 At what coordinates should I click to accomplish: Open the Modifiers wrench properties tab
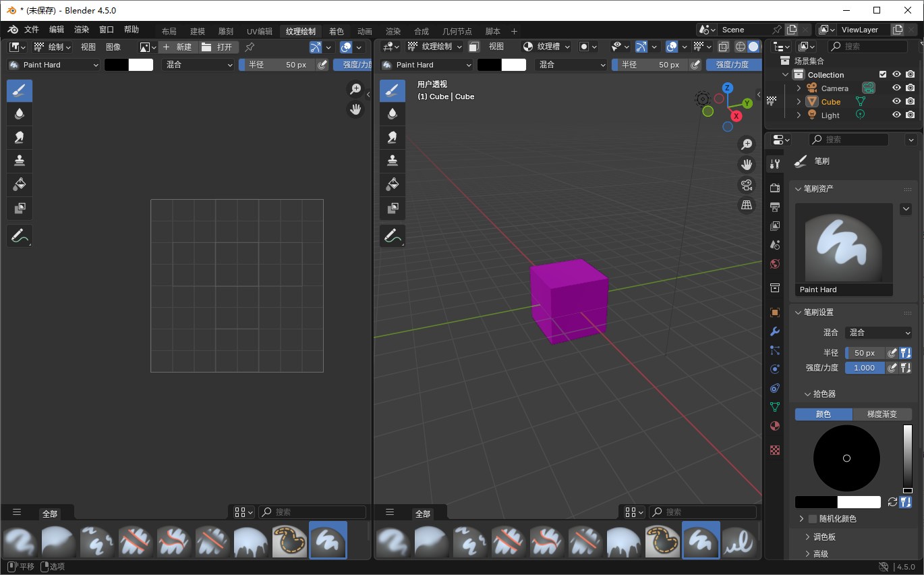click(x=775, y=331)
